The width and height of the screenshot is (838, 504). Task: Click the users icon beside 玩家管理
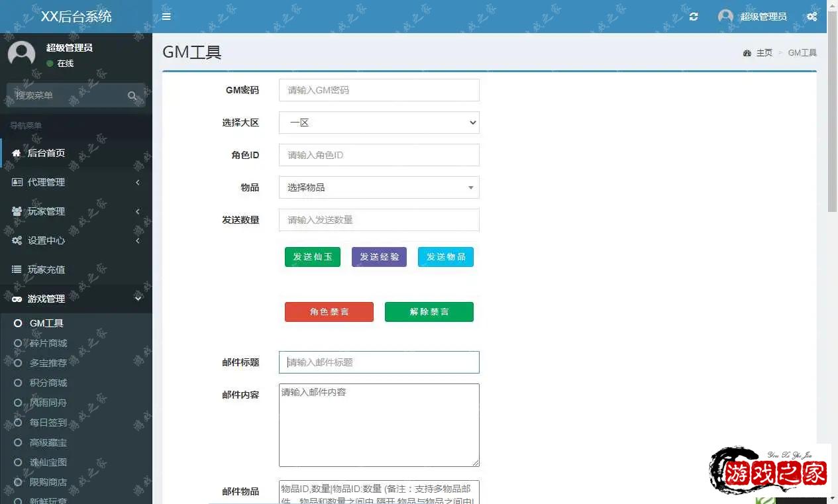17,211
